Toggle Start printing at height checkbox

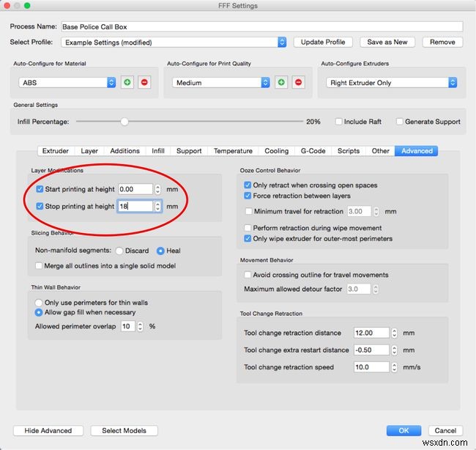pos(40,189)
